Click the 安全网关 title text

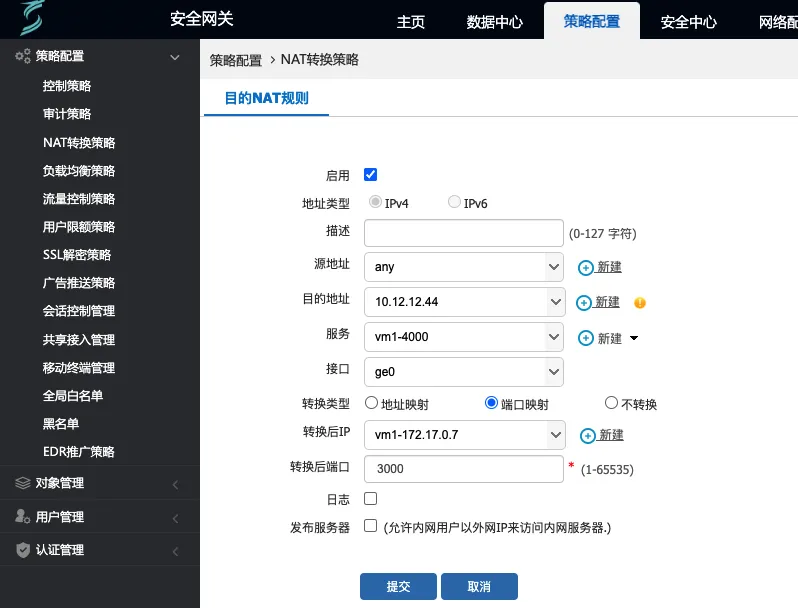point(202,19)
